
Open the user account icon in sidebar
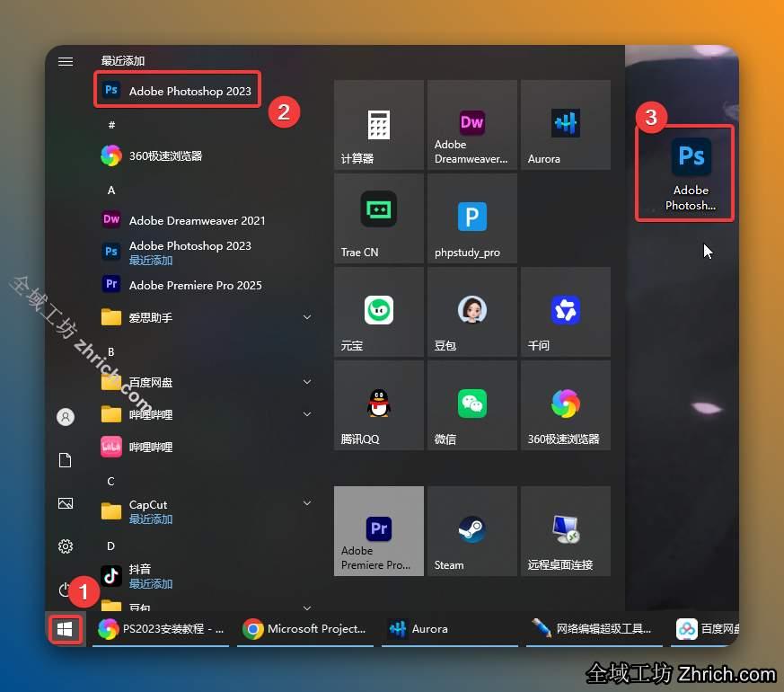66,417
